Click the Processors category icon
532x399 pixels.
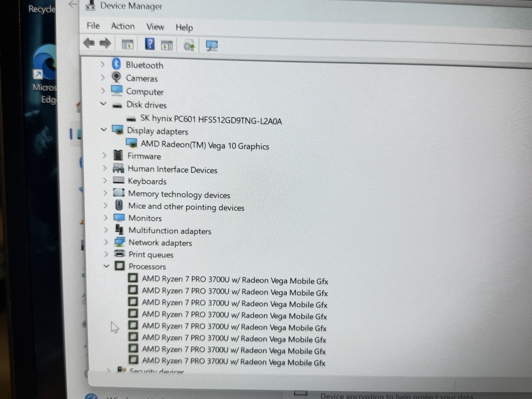tap(120, 266)
